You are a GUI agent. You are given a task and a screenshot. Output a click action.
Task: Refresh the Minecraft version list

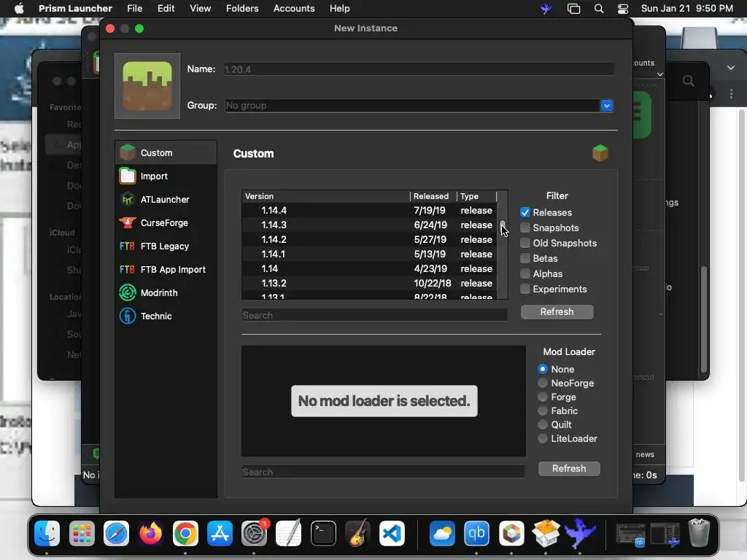[557, 311]
